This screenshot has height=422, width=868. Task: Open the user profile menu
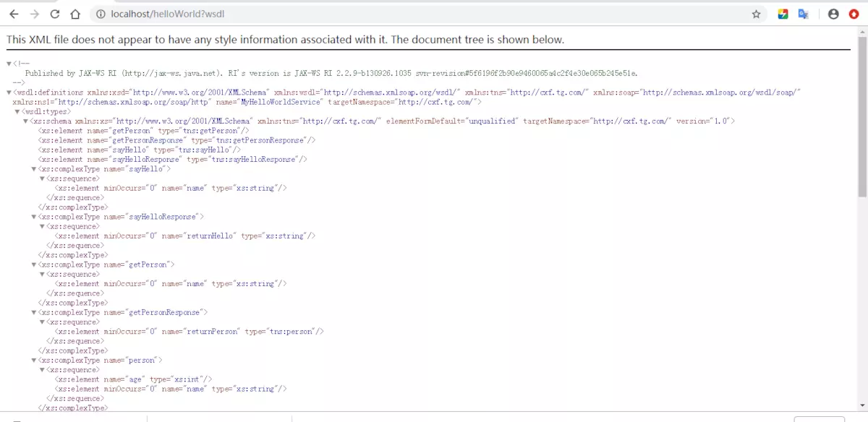(x=833, y=14)
